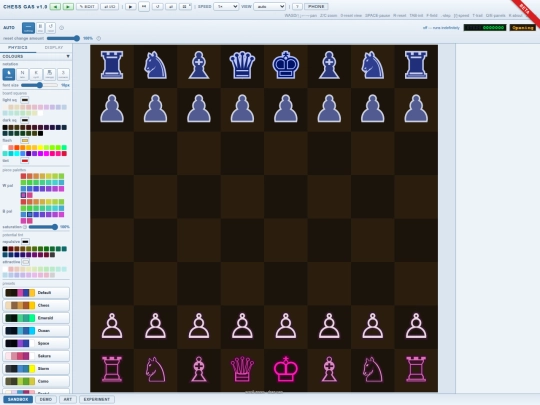Select the AUTO stop mode button
The width and height of the screenshot is (540, 405).
(40, 28)
